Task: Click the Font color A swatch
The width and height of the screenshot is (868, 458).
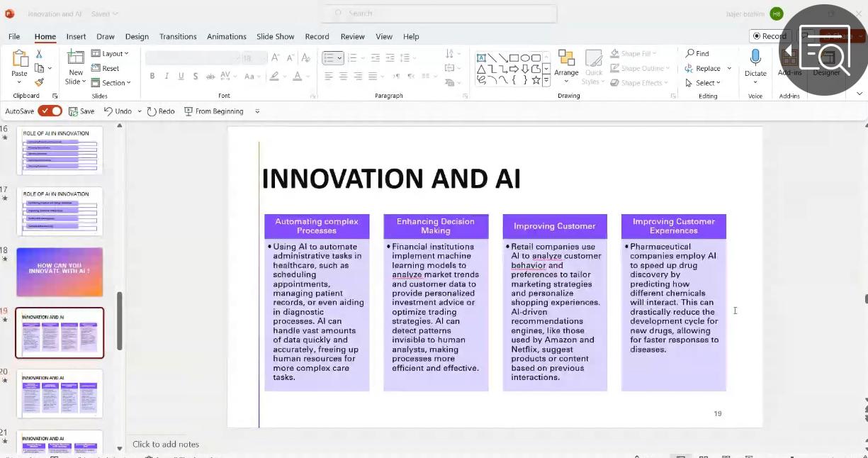Action: pyautogui.click(x=298, y=77)
